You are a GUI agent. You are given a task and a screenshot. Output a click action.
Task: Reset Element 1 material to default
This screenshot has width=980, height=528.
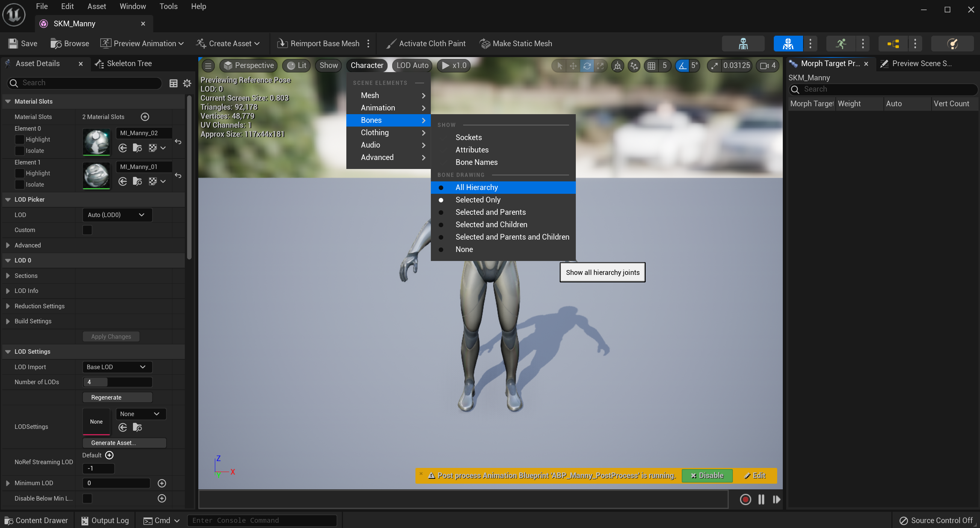[x=178, y=176]
